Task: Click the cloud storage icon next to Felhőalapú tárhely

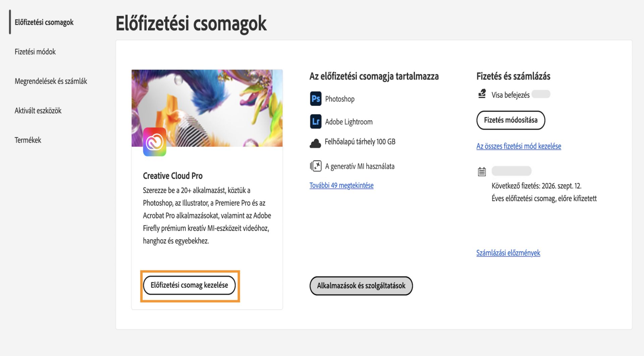Action: click(316, 142)
